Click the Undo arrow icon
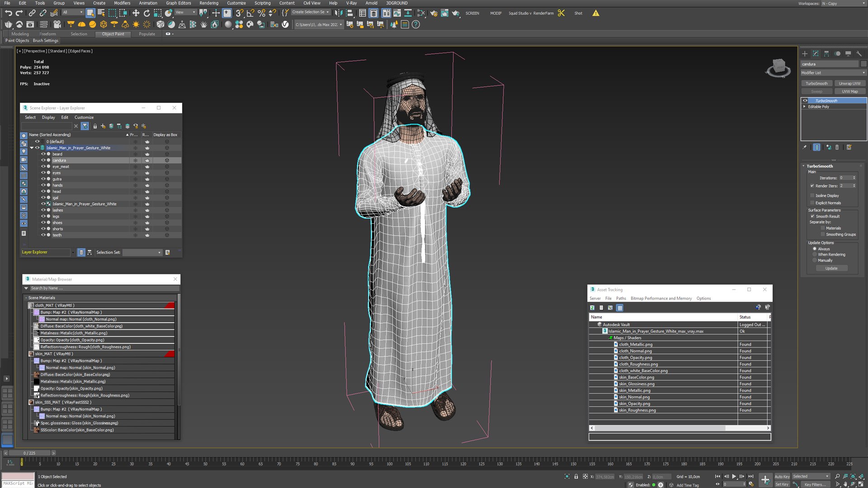 coord(8,13)
